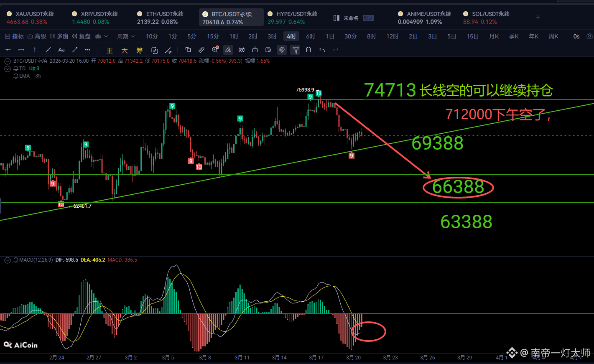This screenshot has width=594, height=364.
Task: Switch to the XAU/USDT永续 tab
Action: click(x=30, y=18)
